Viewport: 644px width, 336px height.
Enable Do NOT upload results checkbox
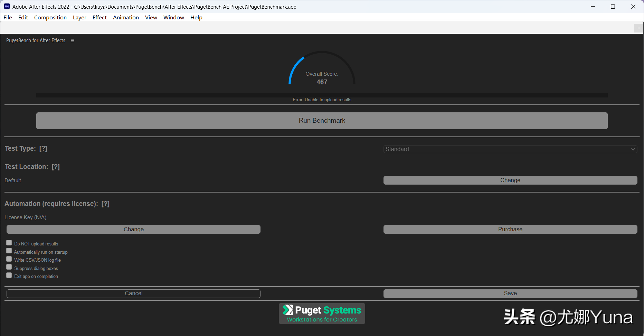click(9, 243)
